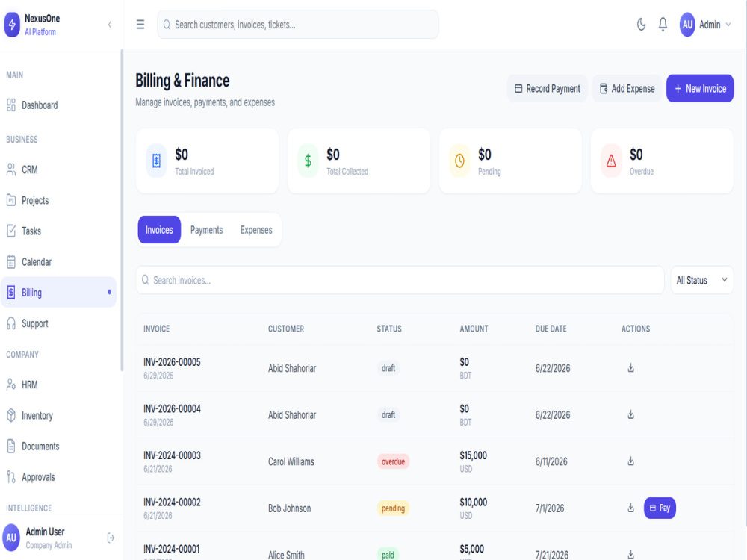The height and width of the screenshot is (560, 747).
Task: Open Approvals in the sidebar
Action: [58, 477]
